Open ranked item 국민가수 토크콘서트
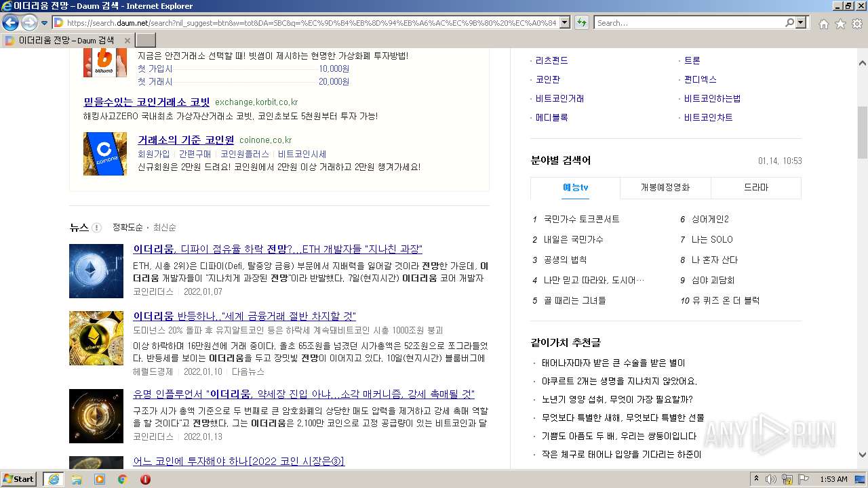Image resolution: width=868 pixels, height=488 pixels. pyautogui.click(x=582, y=220)
